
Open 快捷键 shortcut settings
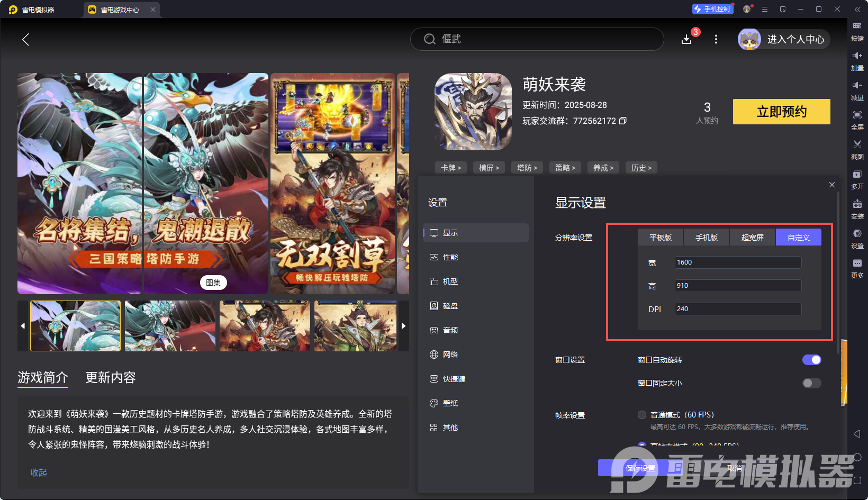tap(475, 379)
